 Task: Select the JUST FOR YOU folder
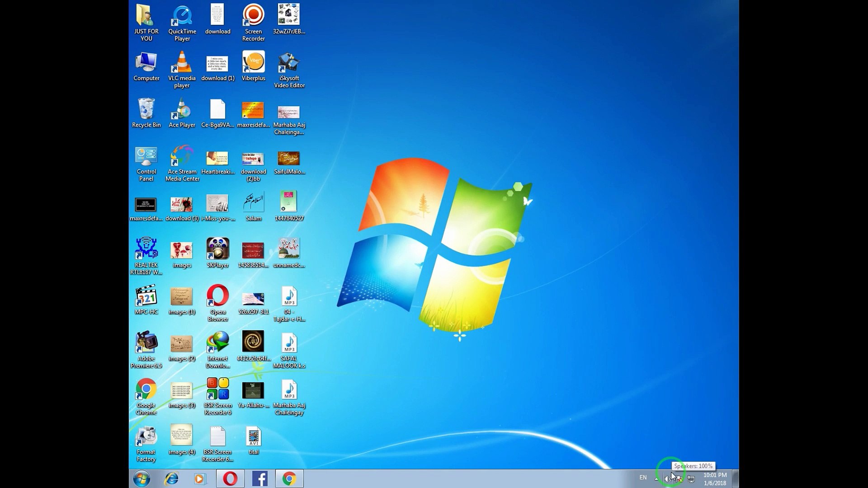pos(146,22)
